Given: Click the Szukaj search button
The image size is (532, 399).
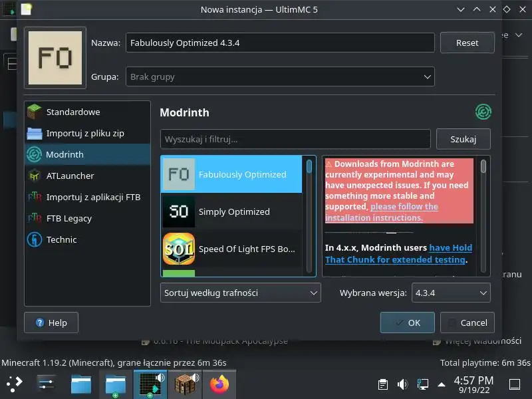Looking at the screenshot, I should tap(463, 139).
